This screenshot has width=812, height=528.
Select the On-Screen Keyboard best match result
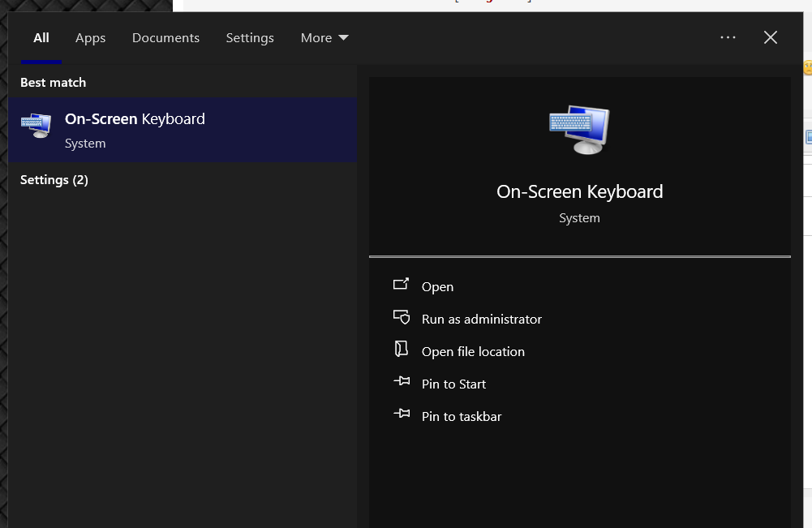[183, 130]
